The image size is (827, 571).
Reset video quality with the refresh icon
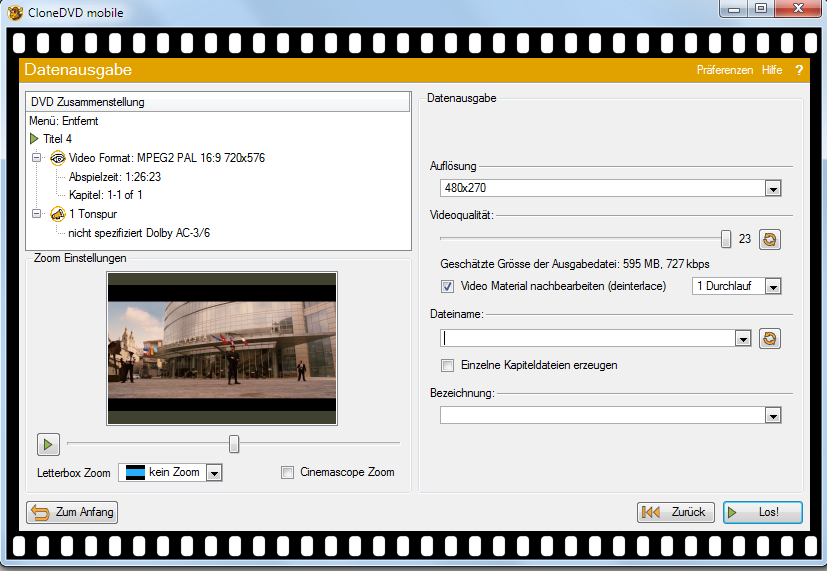770,239
